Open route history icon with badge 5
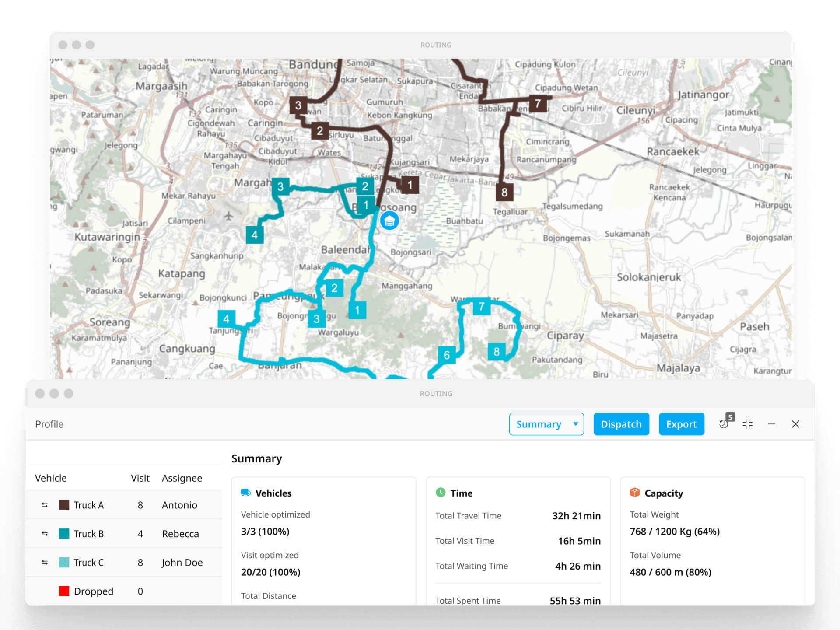This screenshot has width=840, height=630. click(x=724, y=423)
